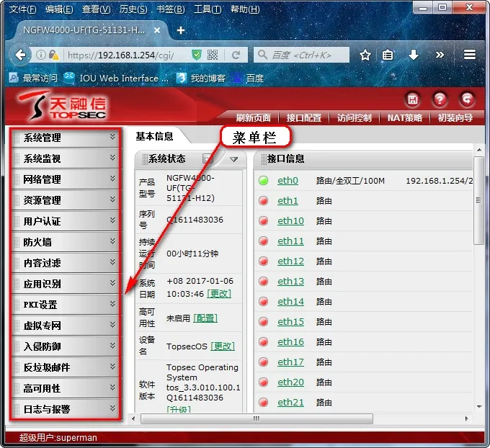Viewport: 490px width, 448px height.
Task: Expand the 高可用性 menu section
Action: pyautogui.click(x=66, y=388)
